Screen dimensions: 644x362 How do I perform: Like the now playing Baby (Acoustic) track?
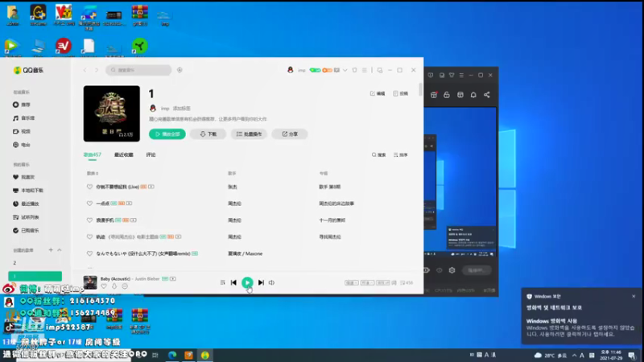[104, 286]
